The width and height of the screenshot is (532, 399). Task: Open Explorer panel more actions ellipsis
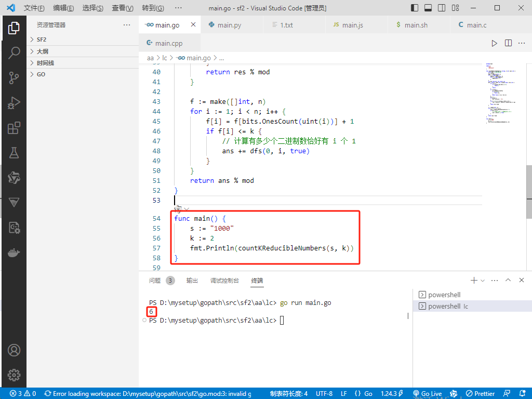point(127,25)
